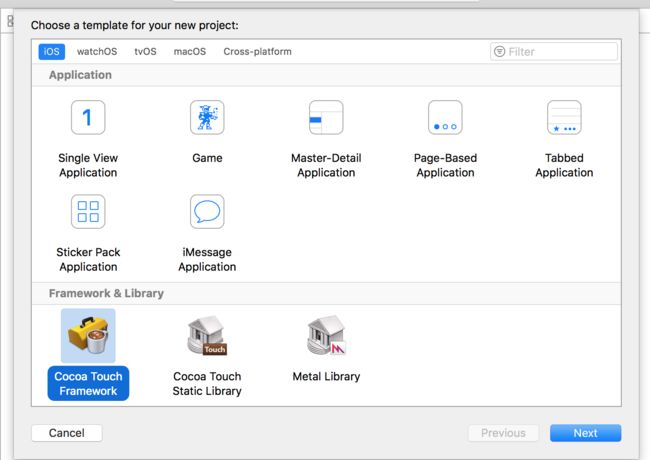The image size is (650, 460).
Task: Select the Single View Application template icon
Action: (x=88, y=117)
